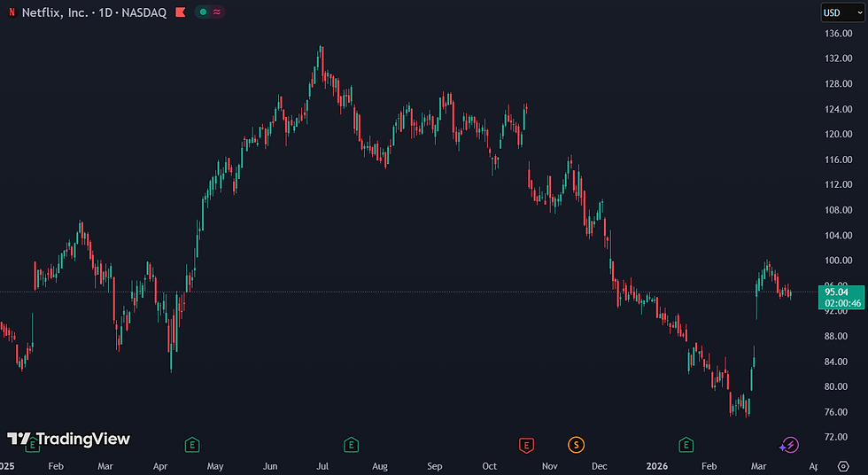868x475 pixels.
Task: Open the red earnings marker near Oct–Nov
Action: (526, 445)
